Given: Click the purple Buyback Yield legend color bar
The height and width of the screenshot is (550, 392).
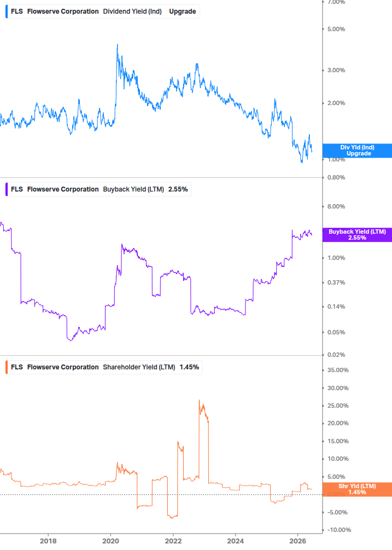Looking at the screenshot, I should click(x=7, y=189).
